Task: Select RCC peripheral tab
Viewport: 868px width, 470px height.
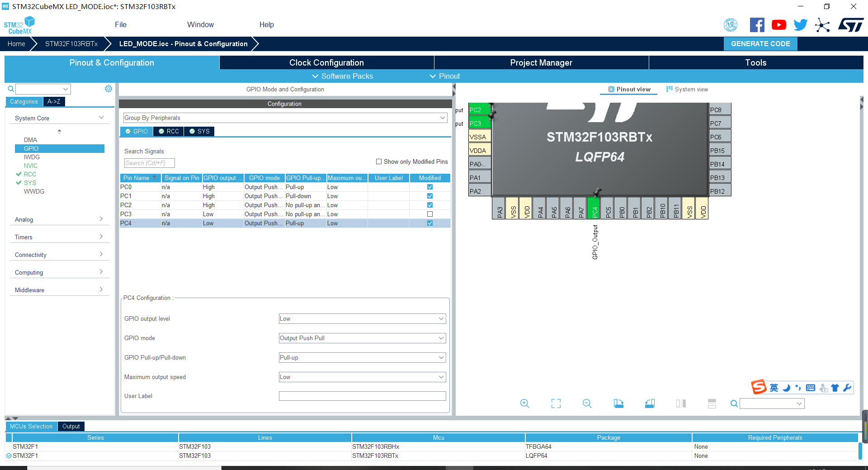Action: pos(169,131)
